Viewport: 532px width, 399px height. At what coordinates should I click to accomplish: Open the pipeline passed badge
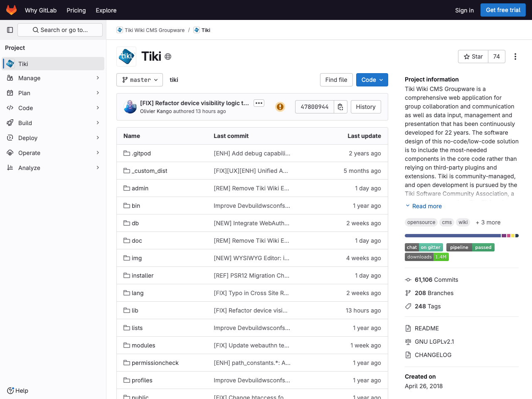click(470, 247)
